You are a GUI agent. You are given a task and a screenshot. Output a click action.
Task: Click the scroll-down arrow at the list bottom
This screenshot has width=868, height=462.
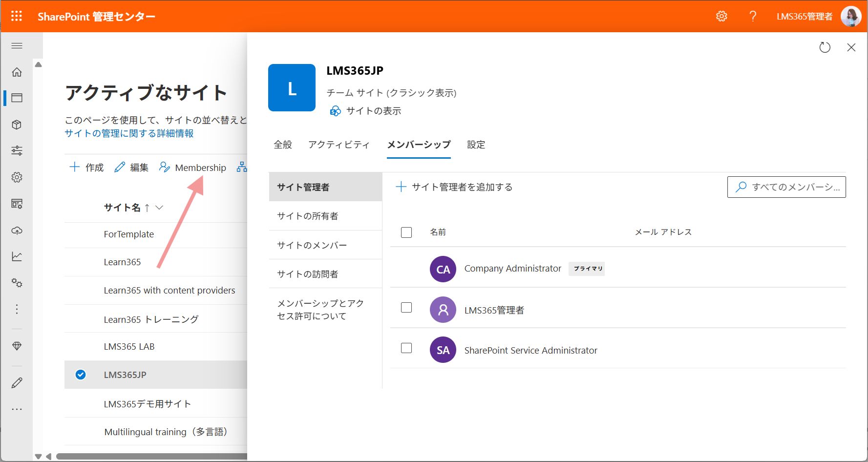(x=38, y=457)
